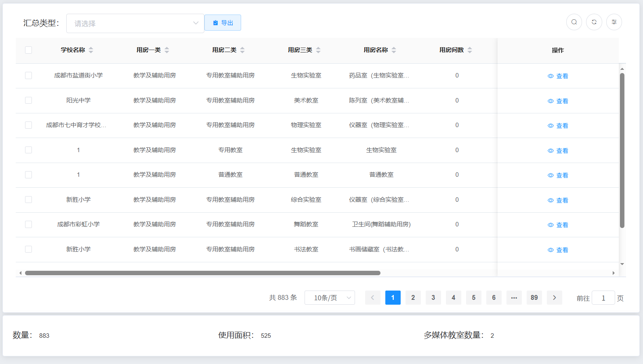Image resolution: width=643 pixels, height=364 pixels.
Task: Check the 成都市盐道街小学 row checkbox
Action: coord(28,75)
